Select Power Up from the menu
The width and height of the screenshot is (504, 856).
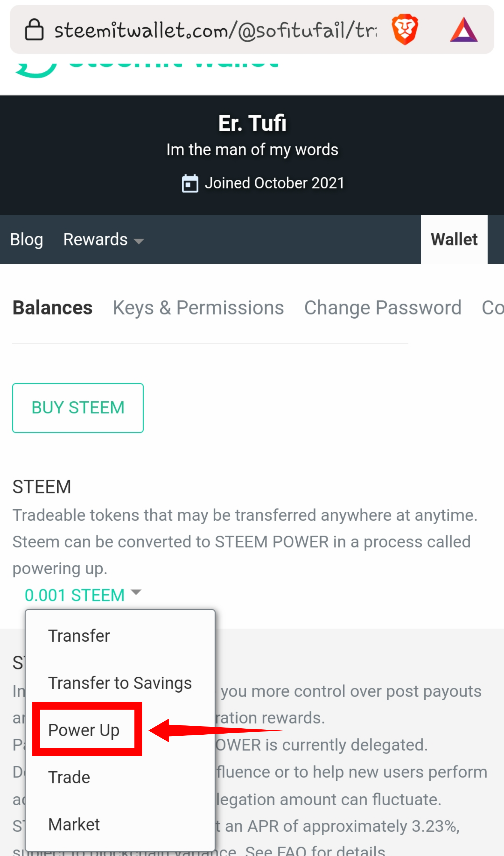tap(84, 730)
